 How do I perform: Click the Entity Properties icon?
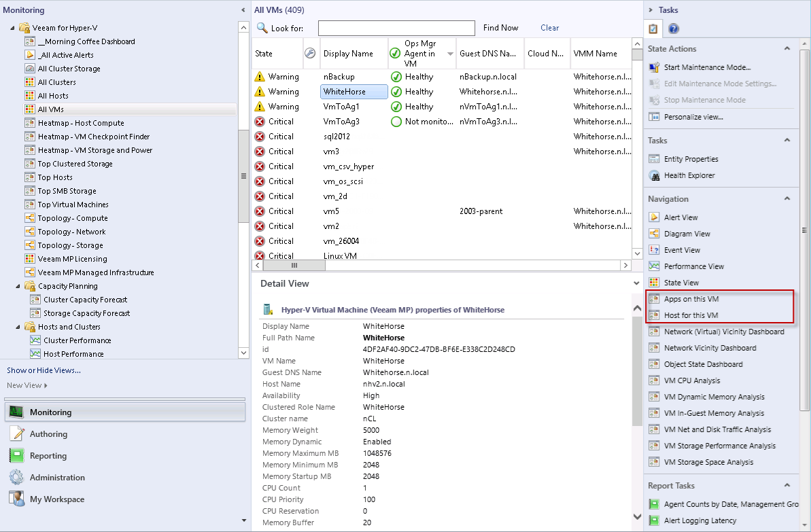point(654,159)
